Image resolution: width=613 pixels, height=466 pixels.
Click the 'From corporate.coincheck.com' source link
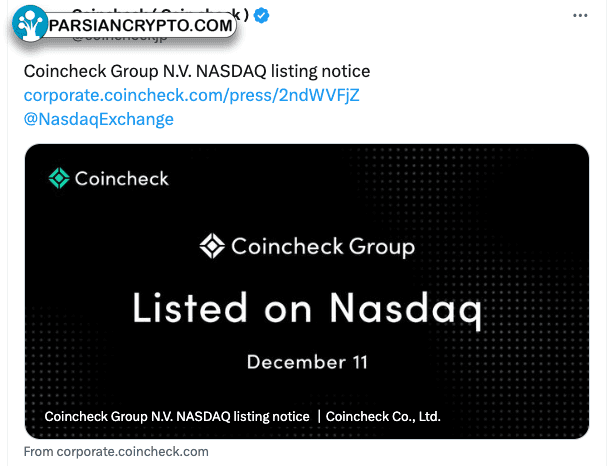(x=116, y=452)
